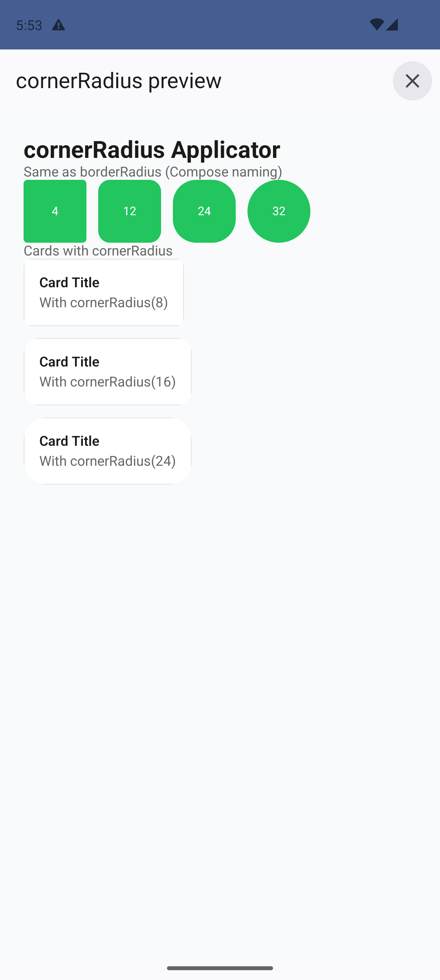The image size is (440, 980).
Task: Select the green circle labeled 32
Action: tap(278, 211)
